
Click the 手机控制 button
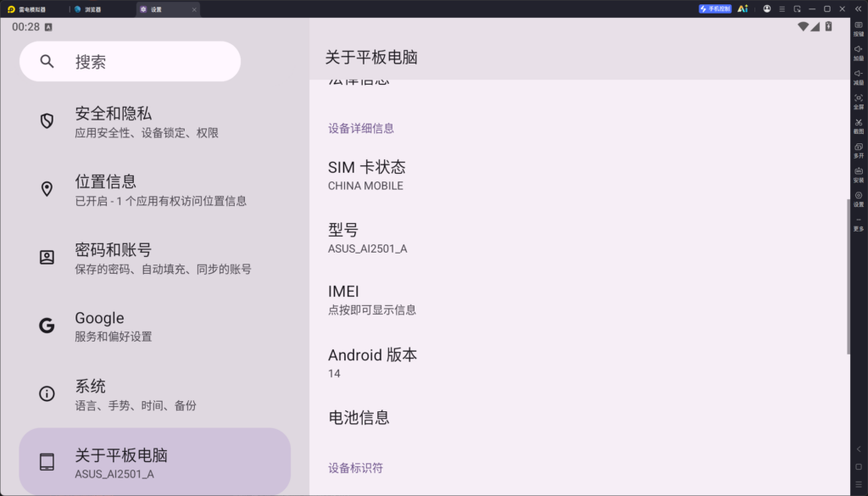click(715, 8)
